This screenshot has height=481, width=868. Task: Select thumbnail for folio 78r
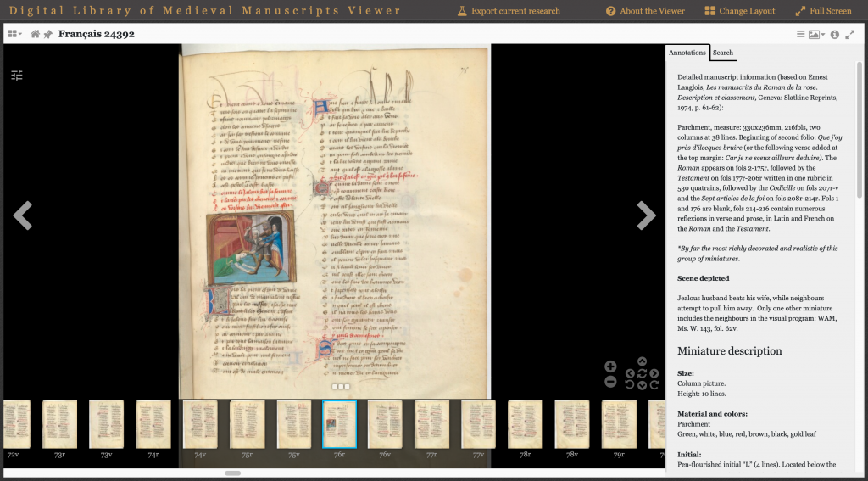coord(526,424)
